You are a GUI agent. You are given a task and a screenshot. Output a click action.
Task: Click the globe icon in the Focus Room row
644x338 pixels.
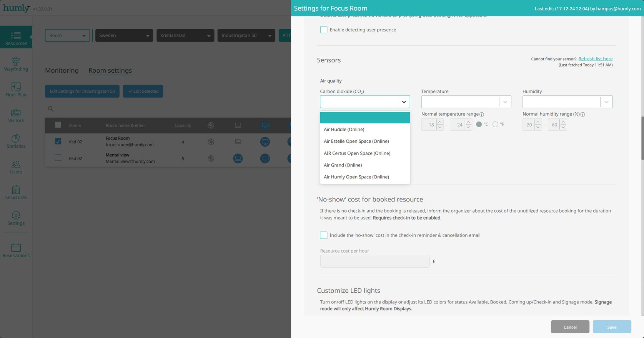[211, 142]
